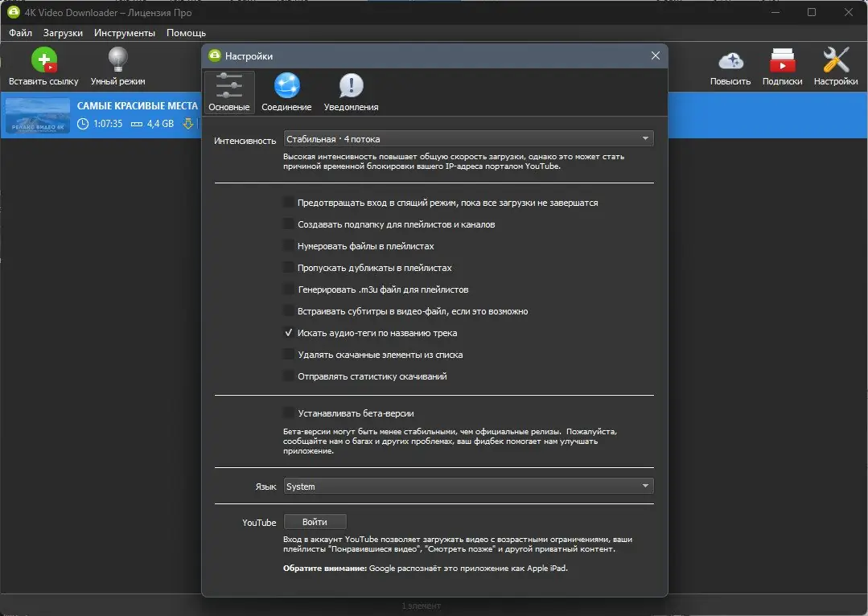Open the Файл menu
The height and width of the screenshot is (616, 868).
[20, 33]
